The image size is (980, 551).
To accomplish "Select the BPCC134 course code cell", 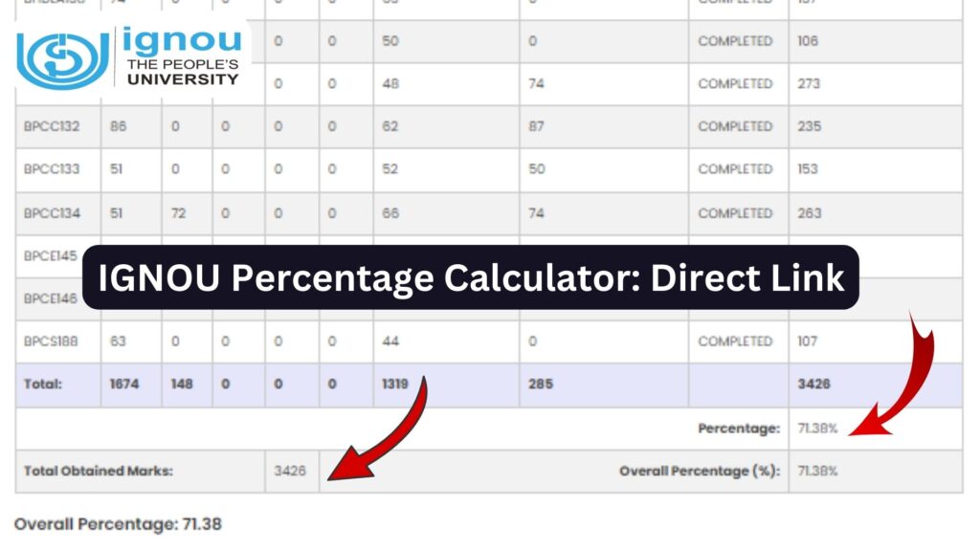I will click(x=52, y=213).
